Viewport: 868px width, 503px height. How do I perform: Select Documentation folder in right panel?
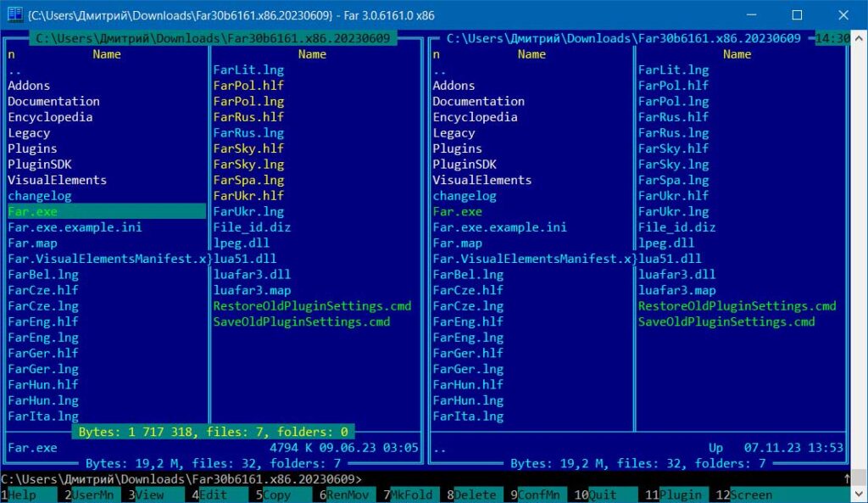pos(479,101)
